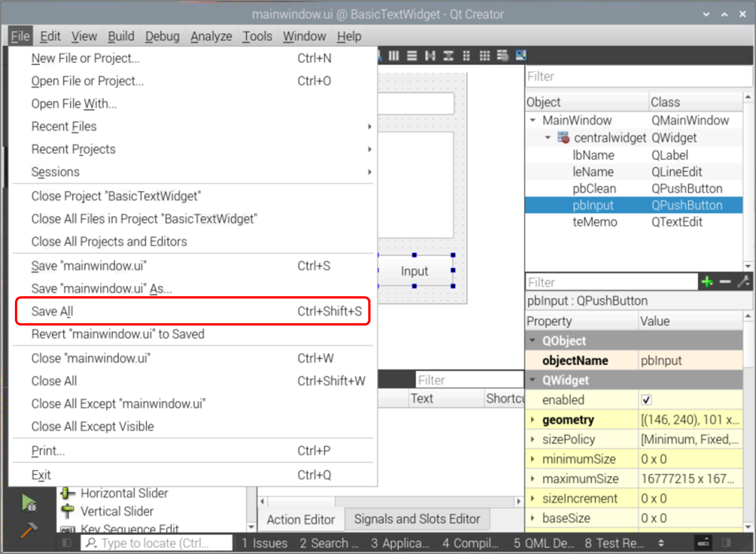Expand the geometry property
This screenshot has height=554, width=756.
pos(533,420)
